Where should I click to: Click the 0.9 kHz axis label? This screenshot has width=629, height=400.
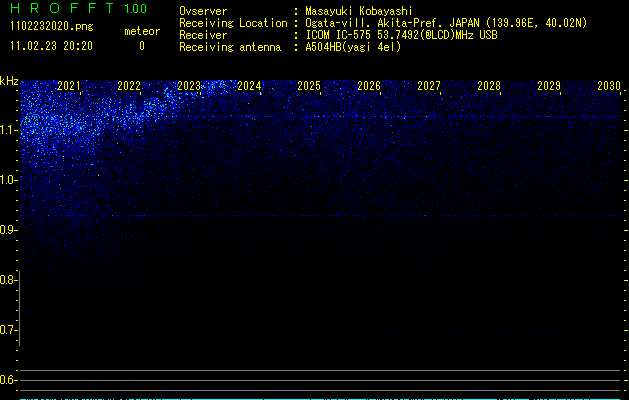tap(8, 230)
